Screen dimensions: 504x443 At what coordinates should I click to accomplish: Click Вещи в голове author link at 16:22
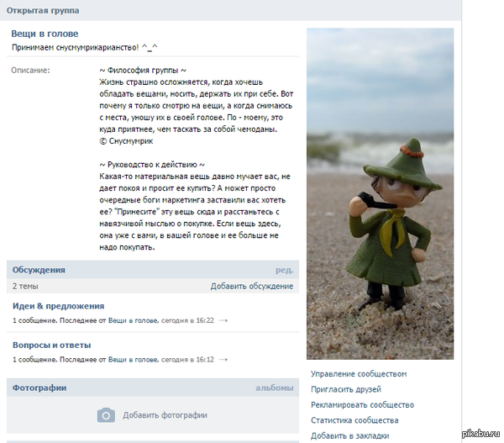(133, 320)
